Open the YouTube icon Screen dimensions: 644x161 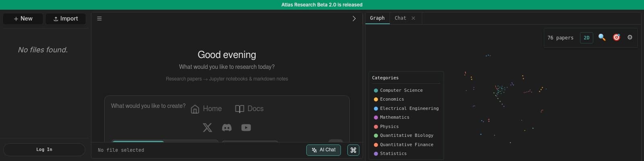[246, 128]
